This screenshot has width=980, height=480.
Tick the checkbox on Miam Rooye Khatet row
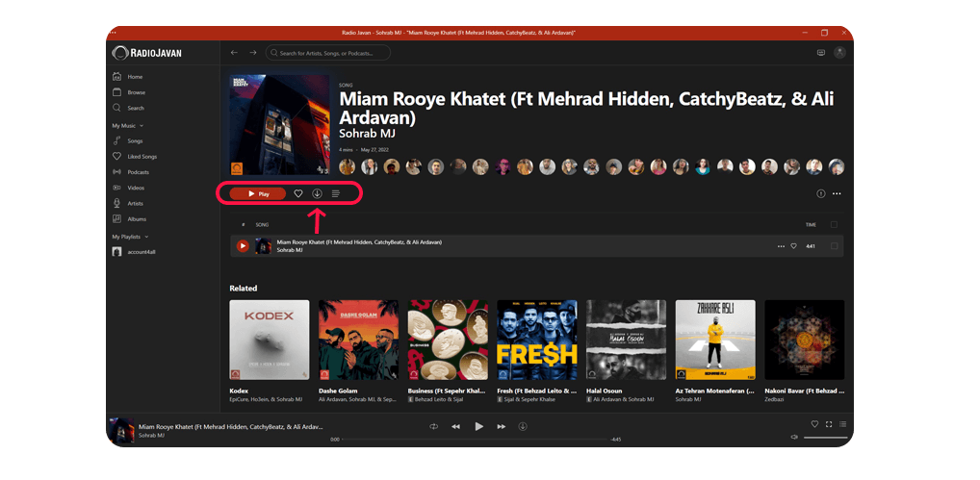(x=835, y=246)
